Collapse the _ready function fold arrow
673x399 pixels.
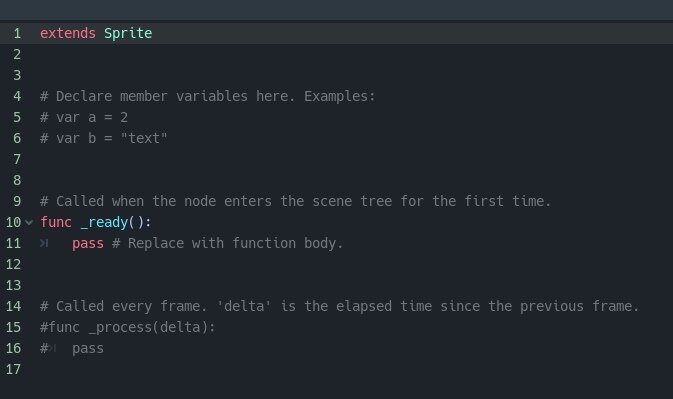(x=29, y=222)
